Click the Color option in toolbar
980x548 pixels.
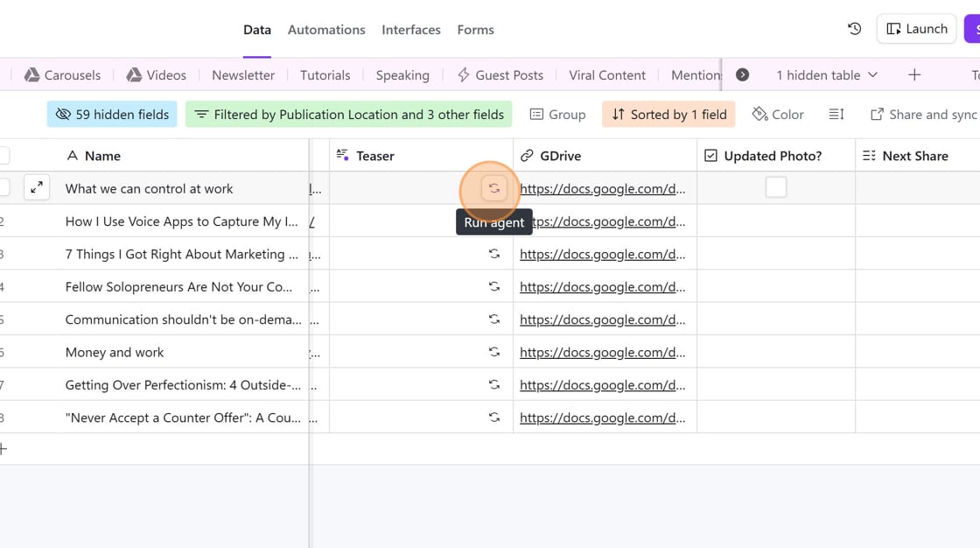click(x=778, y=114)
